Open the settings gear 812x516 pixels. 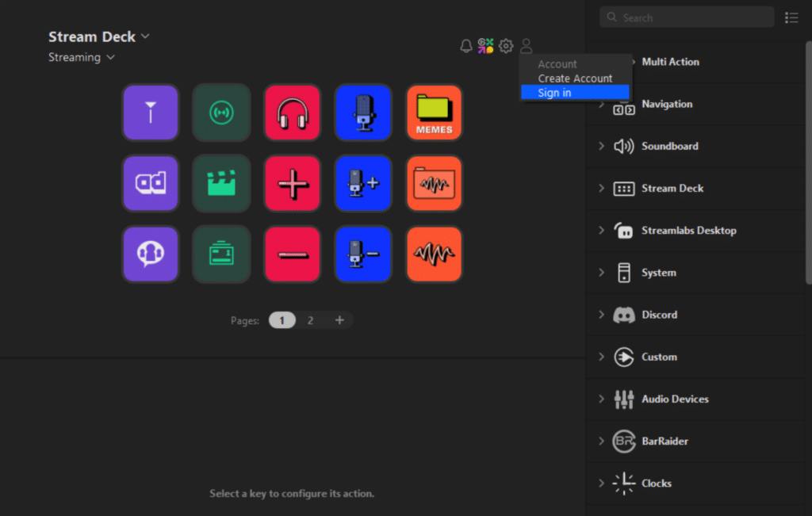506,46
